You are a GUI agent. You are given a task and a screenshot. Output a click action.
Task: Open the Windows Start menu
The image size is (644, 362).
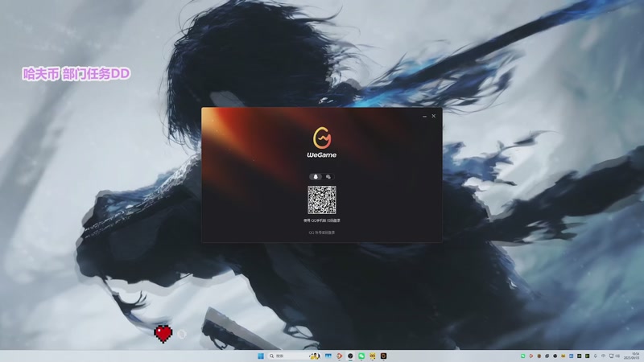coord(261,356)
